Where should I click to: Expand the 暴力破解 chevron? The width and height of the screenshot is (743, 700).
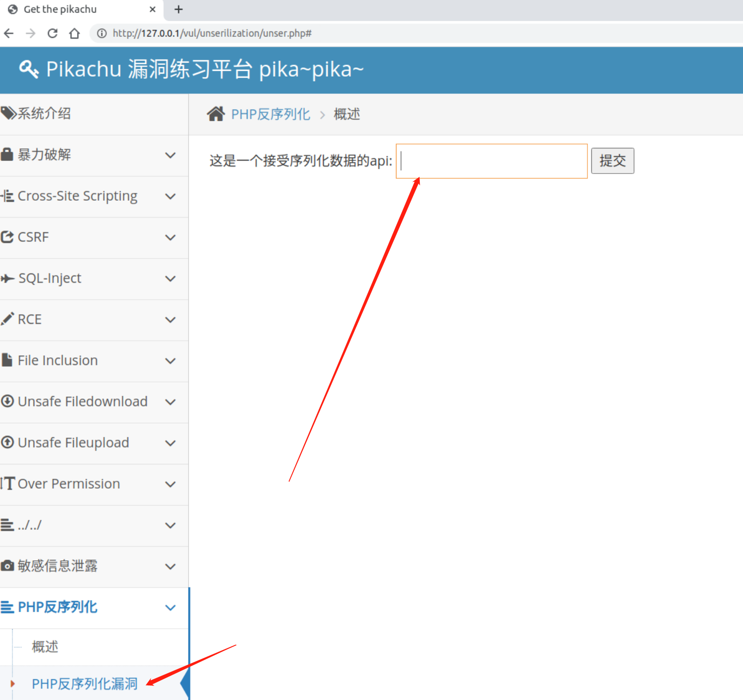(x=170, y=155)
